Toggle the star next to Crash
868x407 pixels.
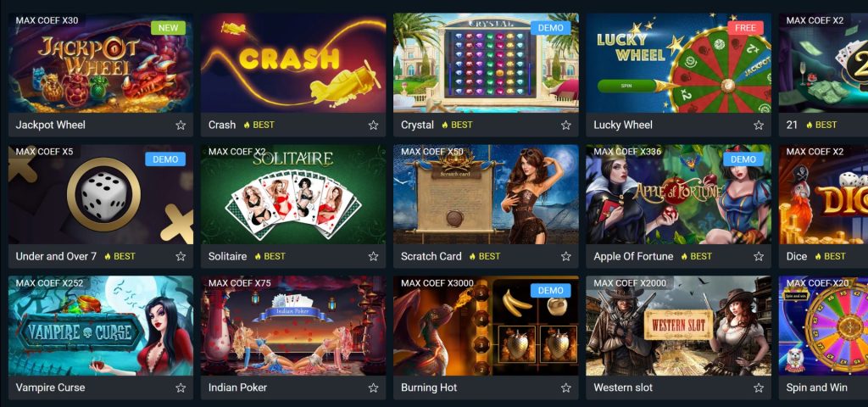(x=373, y=125)
